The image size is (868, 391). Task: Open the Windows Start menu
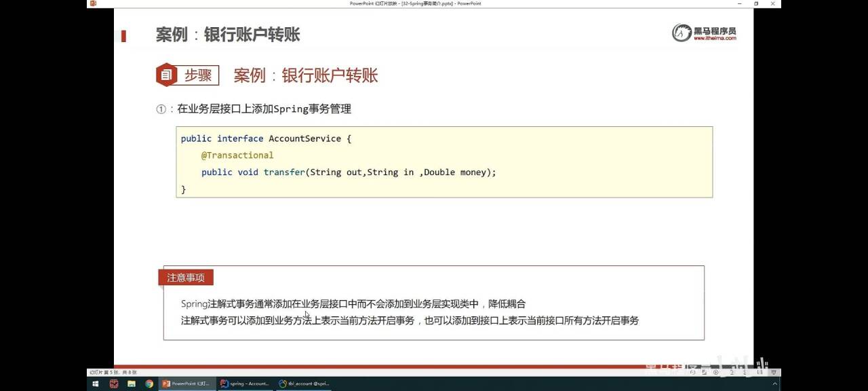coord(96,384)
